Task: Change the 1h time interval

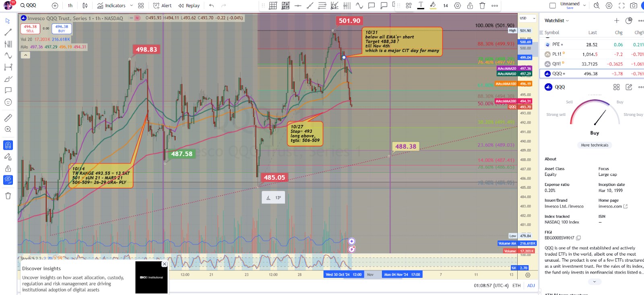Action: coord(70,6)
